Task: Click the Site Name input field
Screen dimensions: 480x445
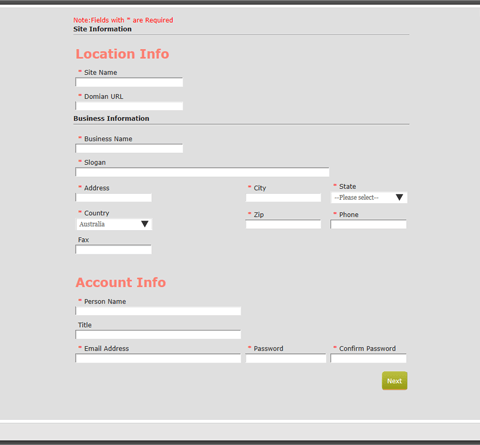Action: pyautogui.click(x=129, y=82)
